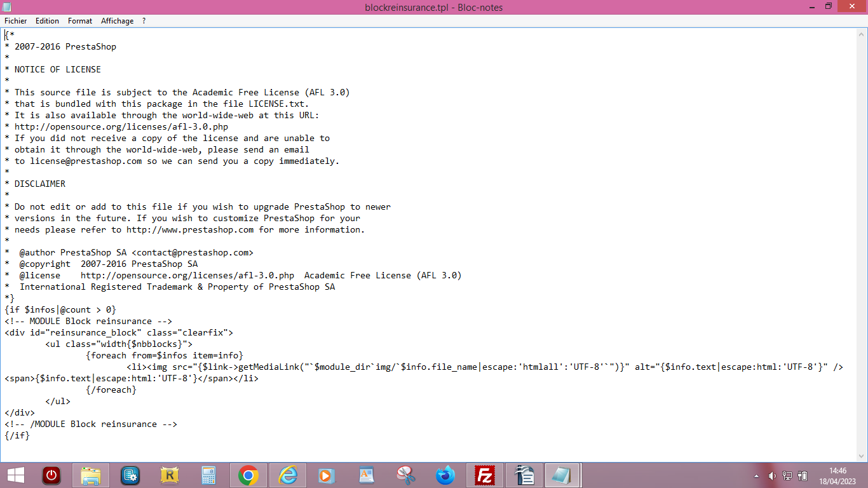
Task: Click the "{foreach from=$infos item=info}" line
Action: [165, 355]
